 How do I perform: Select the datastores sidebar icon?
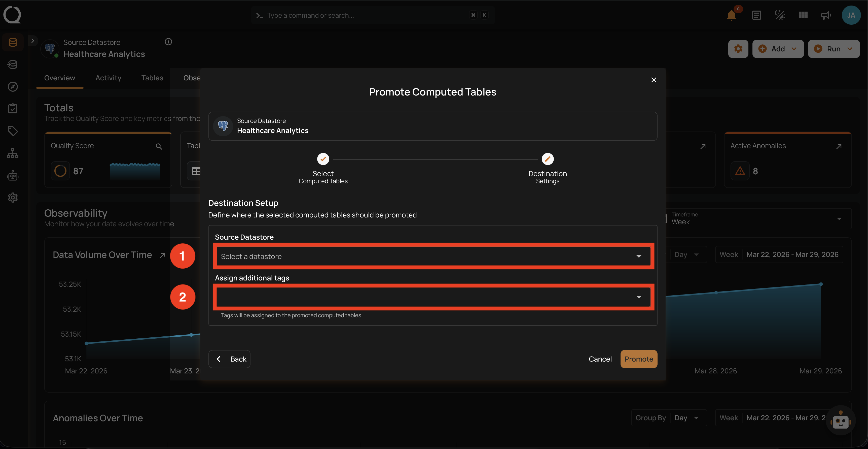pyautogui.click(x=13, y=43)
